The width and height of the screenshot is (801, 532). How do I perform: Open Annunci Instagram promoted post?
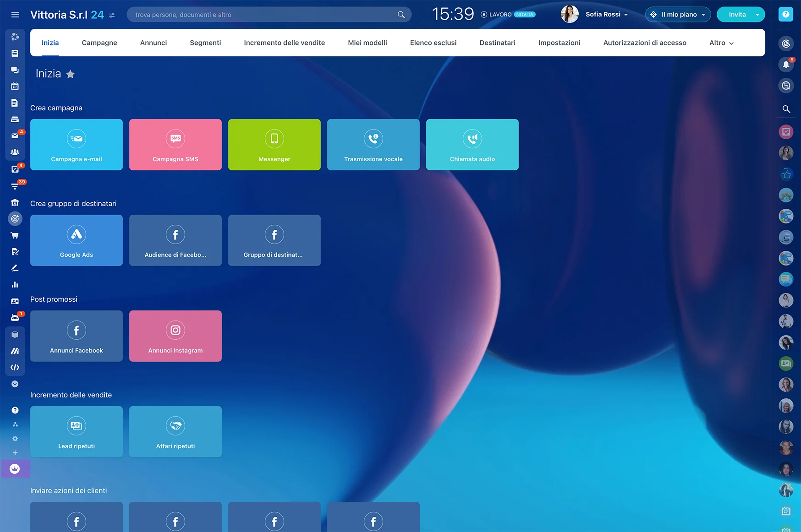coord(176,336)
